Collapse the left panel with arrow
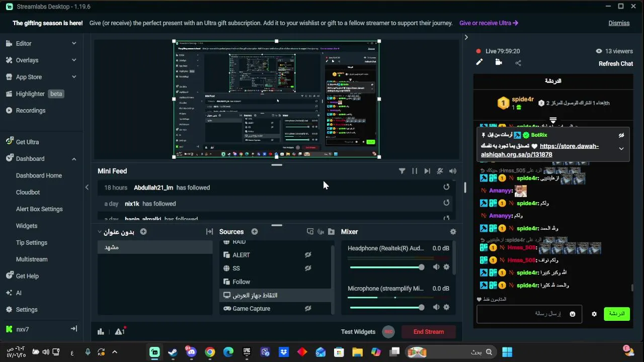 coord(87,187)
